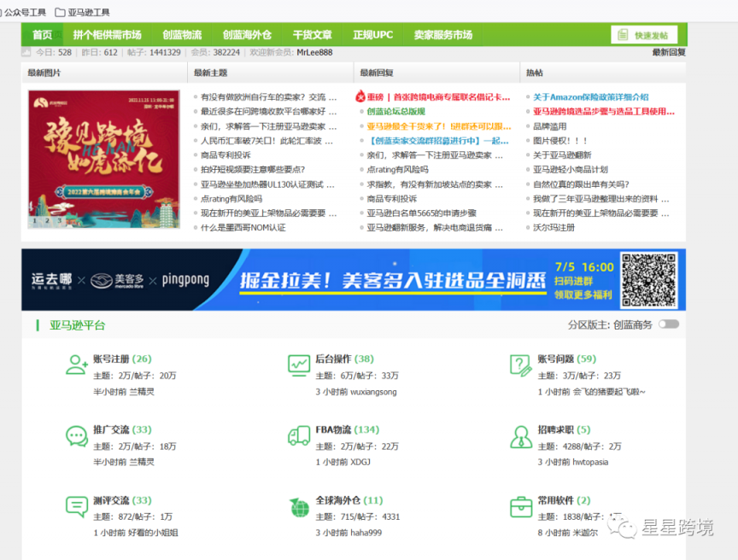Open the 招聘求职 forum title

click(x=555, y=429)
